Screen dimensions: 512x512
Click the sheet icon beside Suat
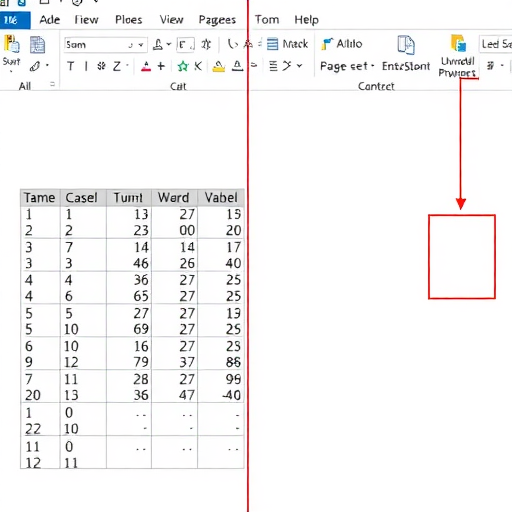pos(37,45)
